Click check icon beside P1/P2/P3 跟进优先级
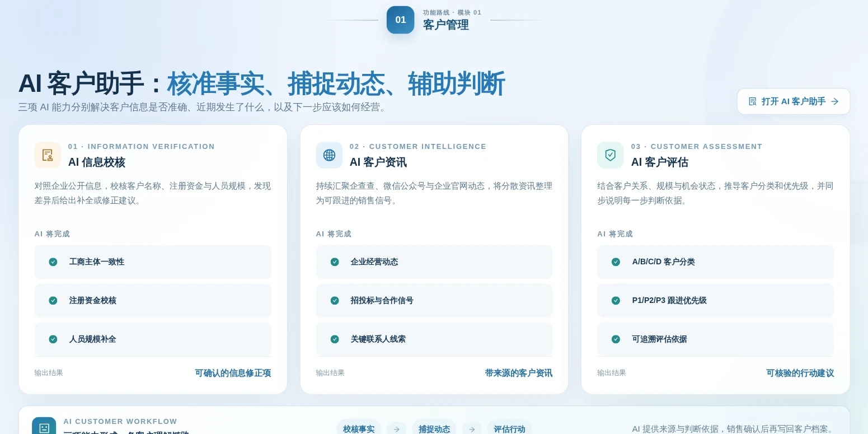868x434 pixels. (616, 301)
